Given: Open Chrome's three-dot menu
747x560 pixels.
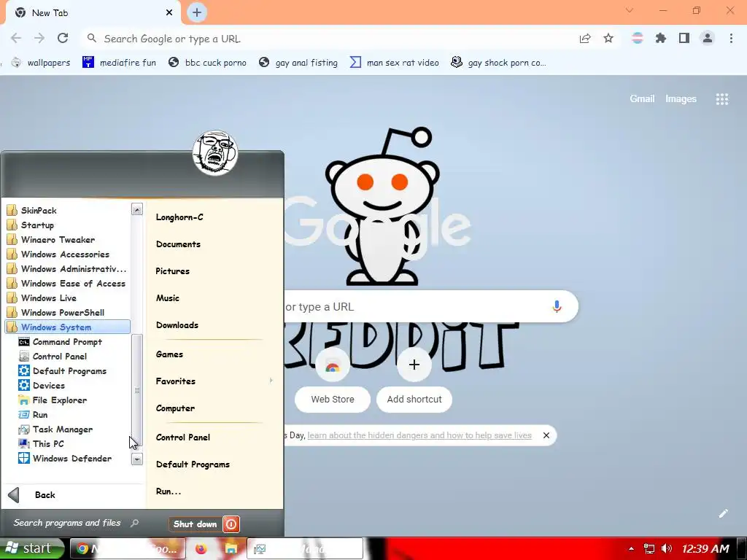Looking at the screenshot, I should pyautogui.click(x=731, y=39).
